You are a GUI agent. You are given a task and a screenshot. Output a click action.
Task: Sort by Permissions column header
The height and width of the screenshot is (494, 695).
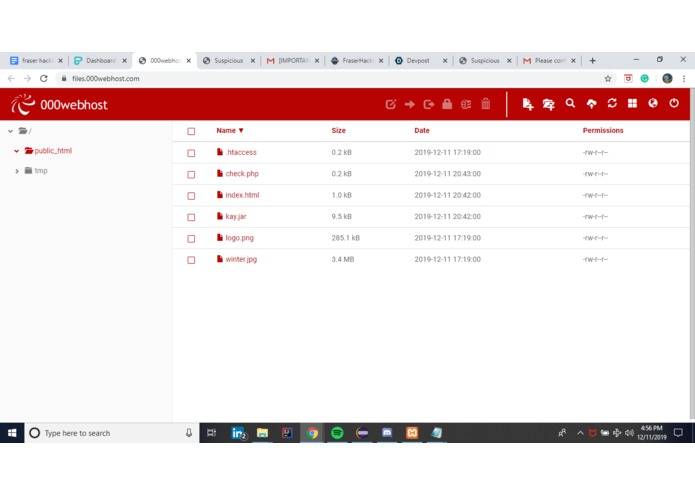pos(603,130)
